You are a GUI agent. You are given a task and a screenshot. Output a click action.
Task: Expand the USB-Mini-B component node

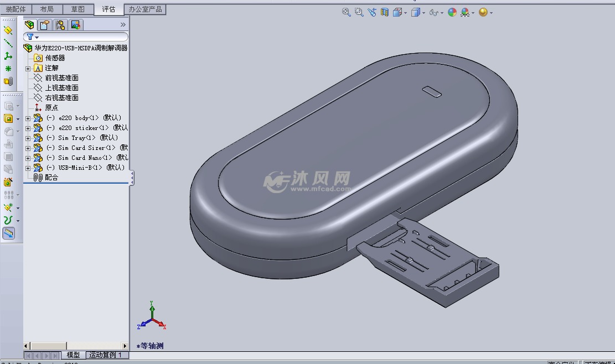pos(28,168)
